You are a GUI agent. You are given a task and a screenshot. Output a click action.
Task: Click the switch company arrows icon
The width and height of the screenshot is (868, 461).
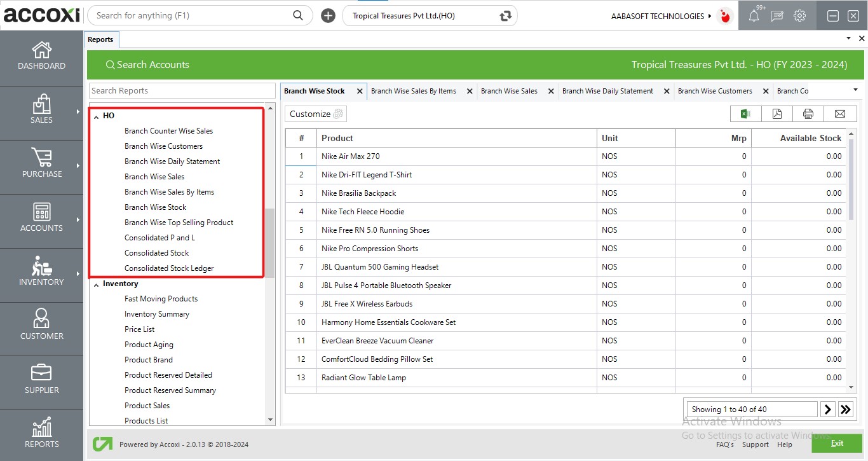click(x=506, y=16)
